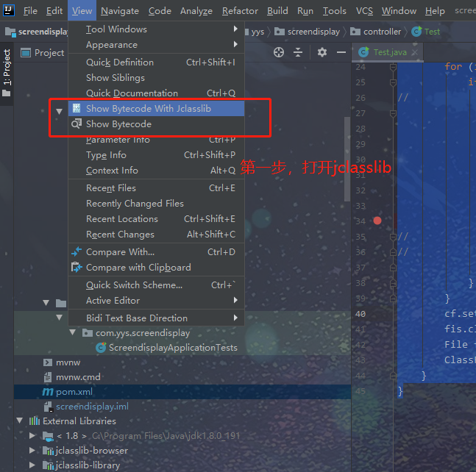Click the Maven pom.xml icon
The image size is (476, 472).
point(47,392)
